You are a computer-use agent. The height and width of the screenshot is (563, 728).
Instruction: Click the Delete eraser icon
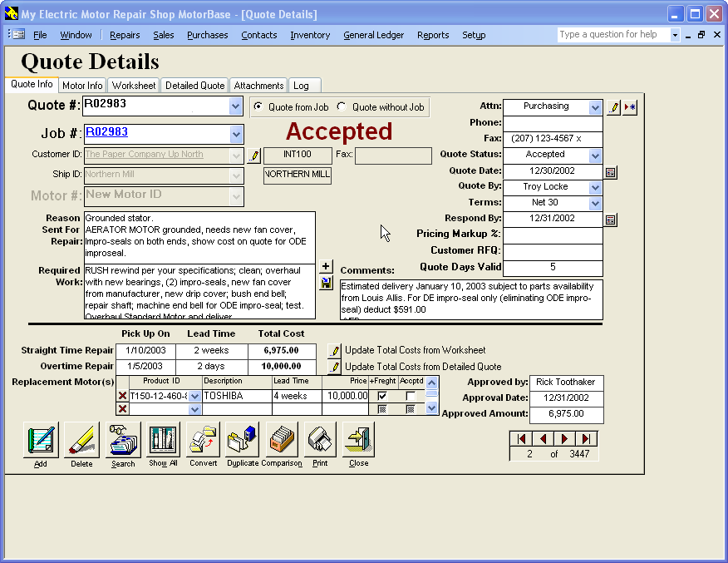[81, 440]
